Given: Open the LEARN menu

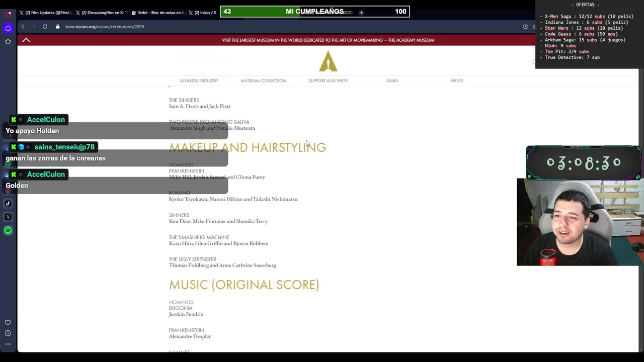Looking at the screenshot, I should click(392, 80).
